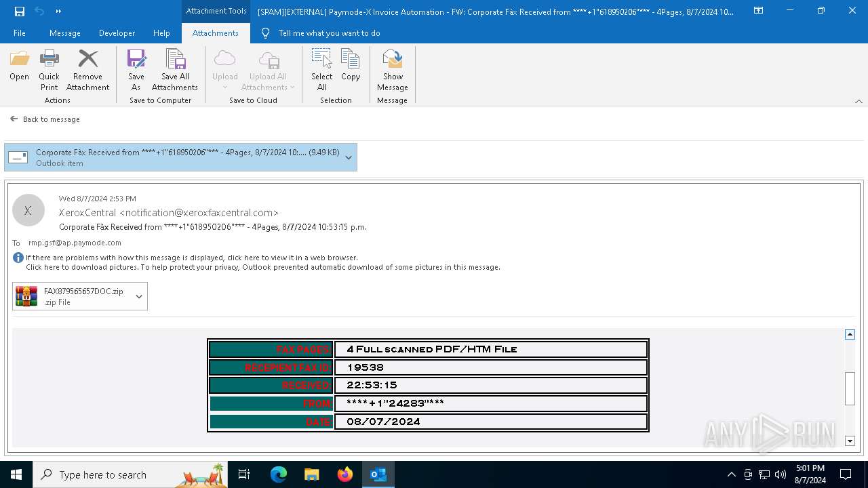
Task: Click the taskbar clock showing 5:01 PM
Action: (810, 474)
